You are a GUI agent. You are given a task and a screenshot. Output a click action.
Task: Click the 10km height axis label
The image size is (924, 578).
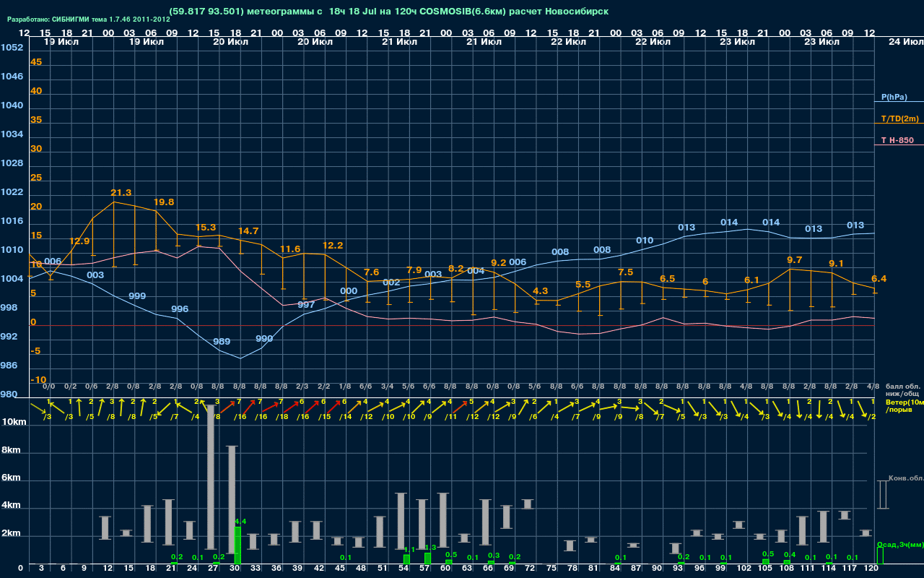click(x=15, y=421)
